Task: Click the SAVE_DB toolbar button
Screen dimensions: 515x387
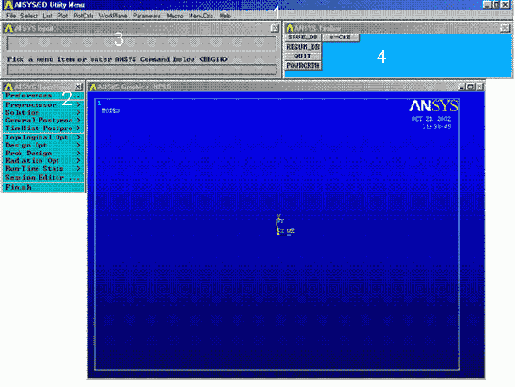Action: coord(303,37)
